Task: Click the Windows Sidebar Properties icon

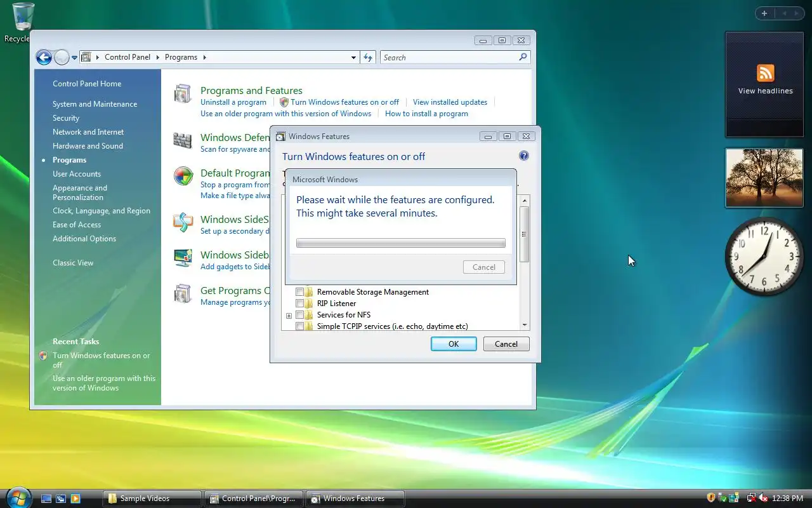Action: [x=183, y=258]
